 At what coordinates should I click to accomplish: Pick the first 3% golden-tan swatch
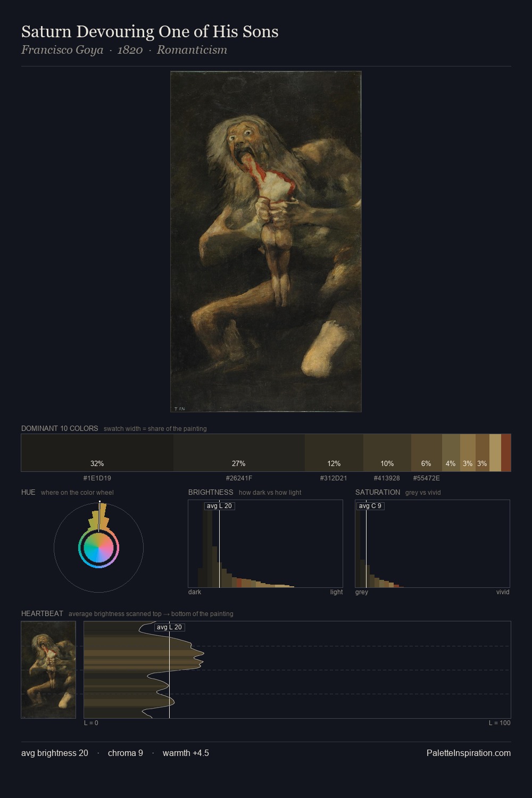[x=468, y=453]
